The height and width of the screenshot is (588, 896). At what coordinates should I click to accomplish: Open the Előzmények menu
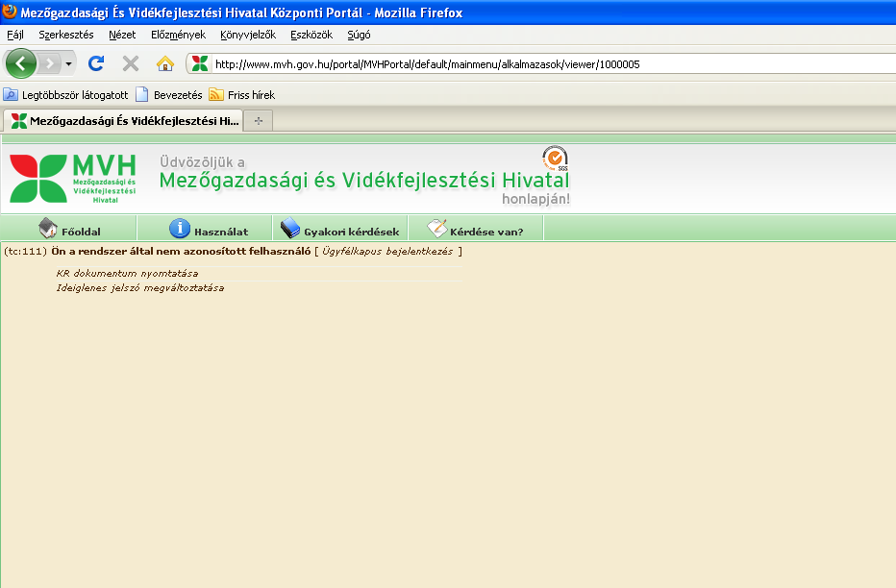(x=178, y=35)
